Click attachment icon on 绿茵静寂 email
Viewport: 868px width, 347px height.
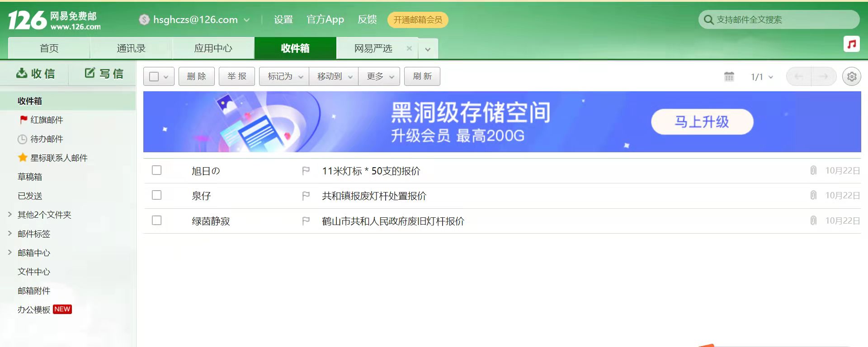pyautogui.click(x=813, y=220)
